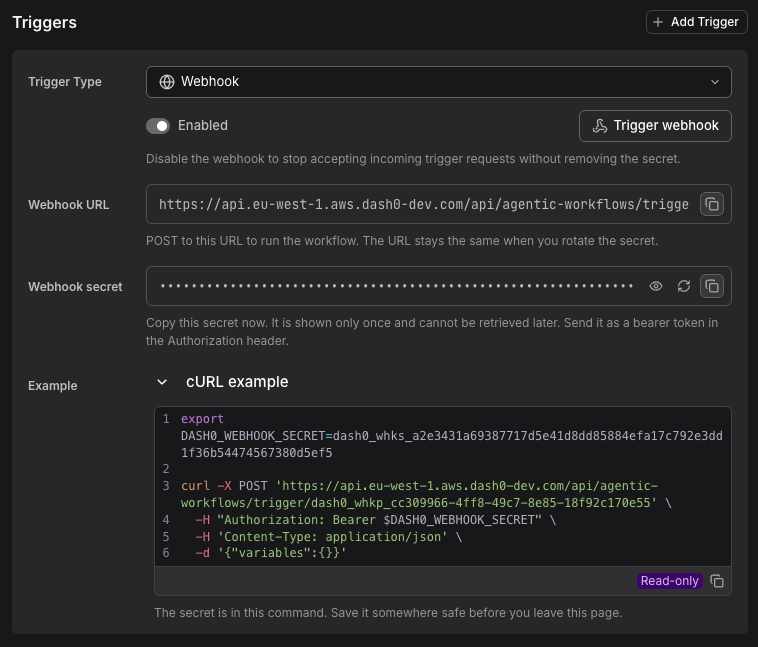
Task: Collapse the cURL example section chevron
Action: pyautogui.click(x=162, y=382)
